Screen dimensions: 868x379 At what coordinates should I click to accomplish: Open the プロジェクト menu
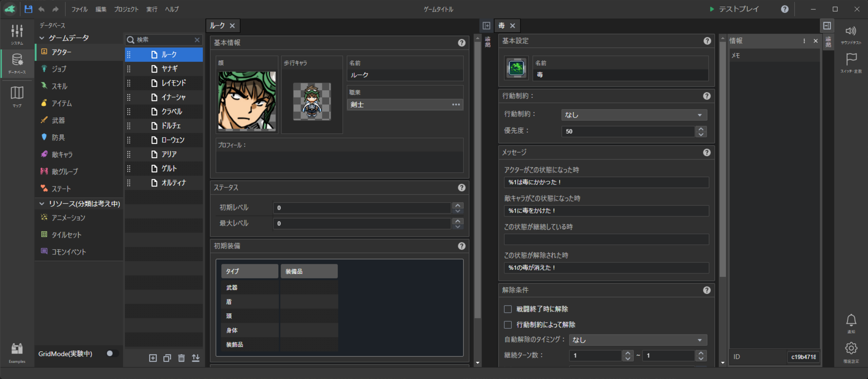coord(126,9)
